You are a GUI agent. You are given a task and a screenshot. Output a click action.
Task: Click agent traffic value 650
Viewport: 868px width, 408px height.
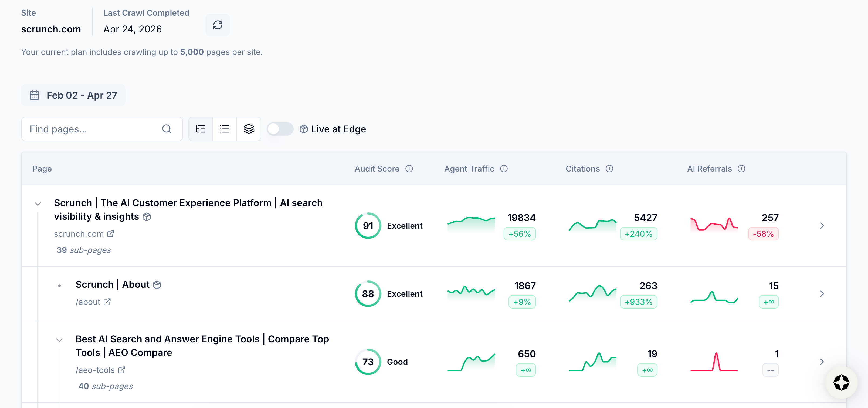(x=527, y=354)
